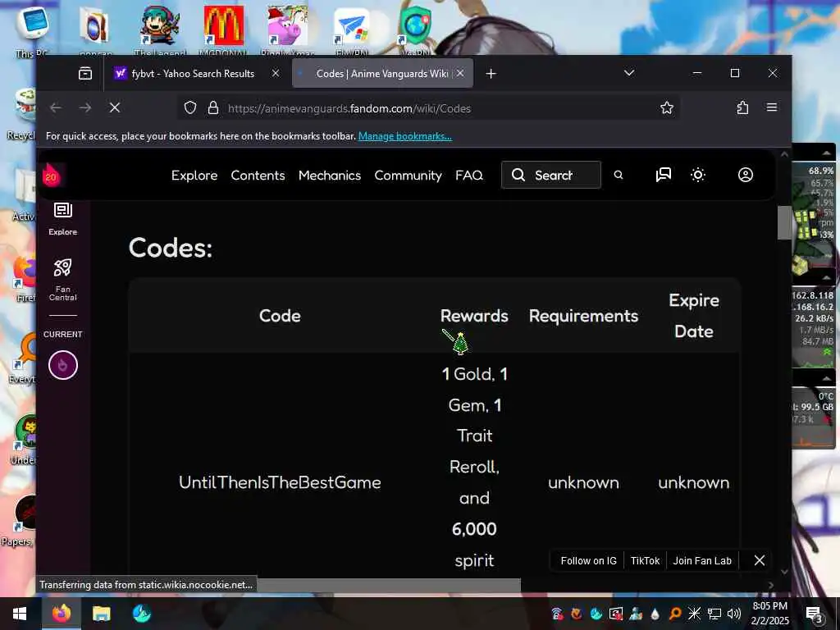Expand the list all tabs dropdown arrow
The image size is (840, 630).
pyautogui.click(x=629, y=73)
